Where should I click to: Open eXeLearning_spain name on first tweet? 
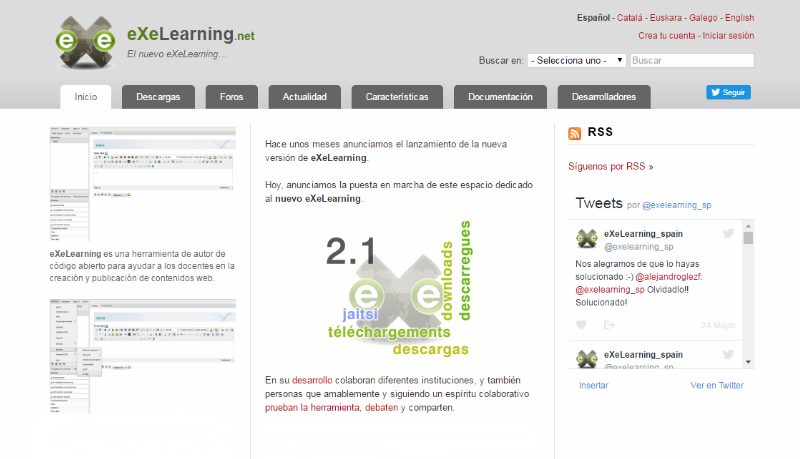coord(643,234)
